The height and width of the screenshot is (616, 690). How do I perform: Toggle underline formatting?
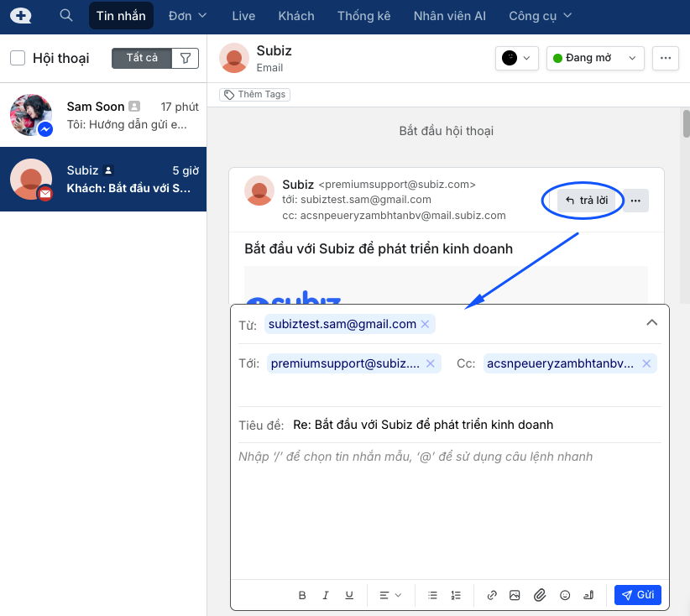click(x=349, y=595)
